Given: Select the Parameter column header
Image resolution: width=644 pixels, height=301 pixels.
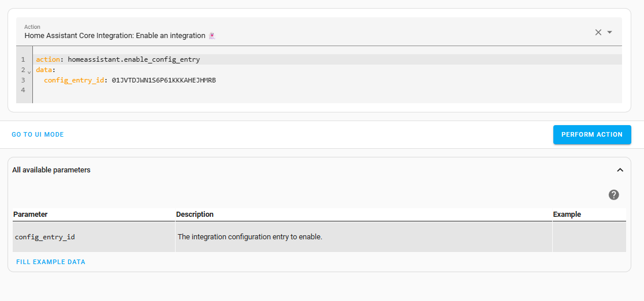Looking at the screenshot, I should click(x=31, y=215).
